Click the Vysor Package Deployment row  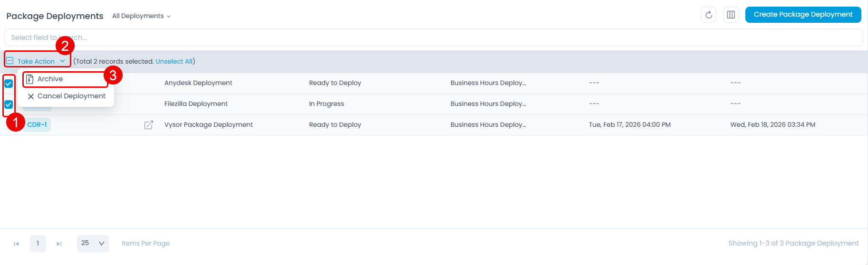[x=208, y=125]
